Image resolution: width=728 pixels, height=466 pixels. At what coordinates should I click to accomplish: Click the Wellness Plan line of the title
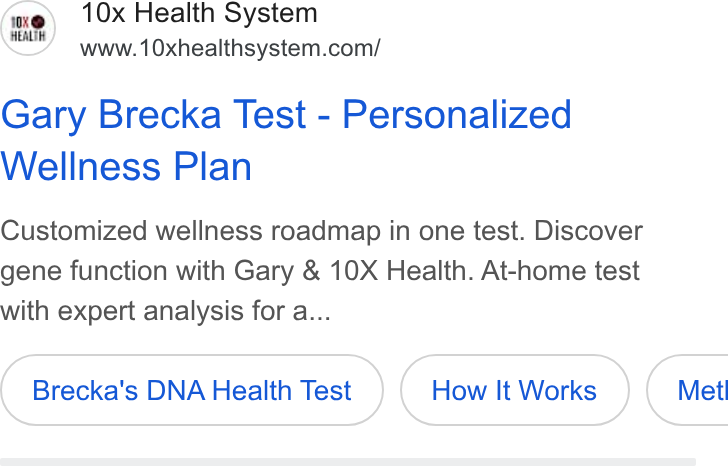click(126, 167)
